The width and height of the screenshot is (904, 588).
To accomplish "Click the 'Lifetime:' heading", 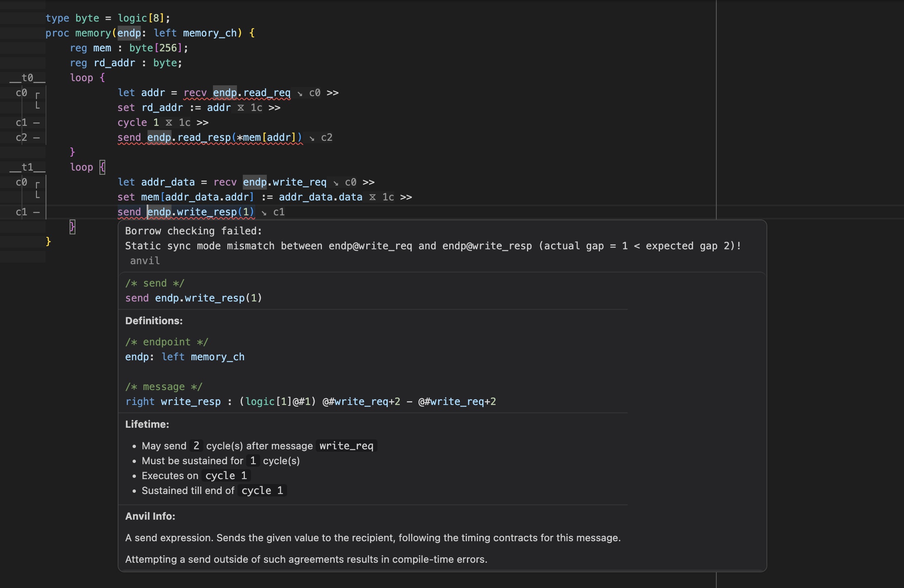I will tap(147, 424).
